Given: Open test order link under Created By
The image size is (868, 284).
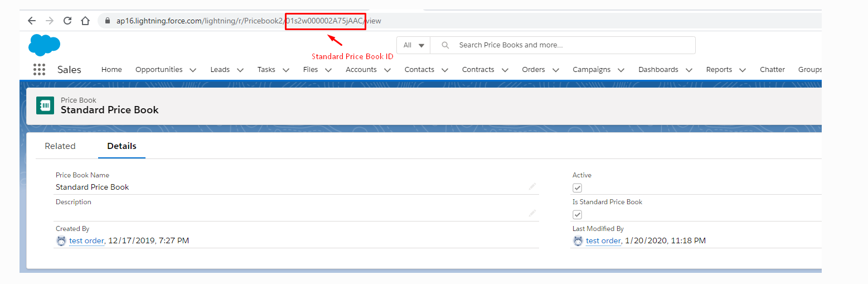Looking at the screenshot, I should pos(86,241).
